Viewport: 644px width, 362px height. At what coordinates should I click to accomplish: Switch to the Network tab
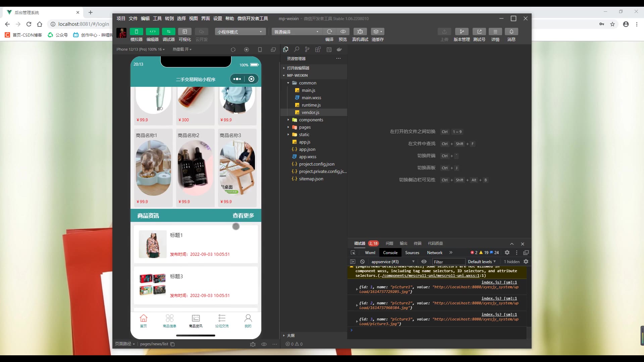click(x=434, y=253)
